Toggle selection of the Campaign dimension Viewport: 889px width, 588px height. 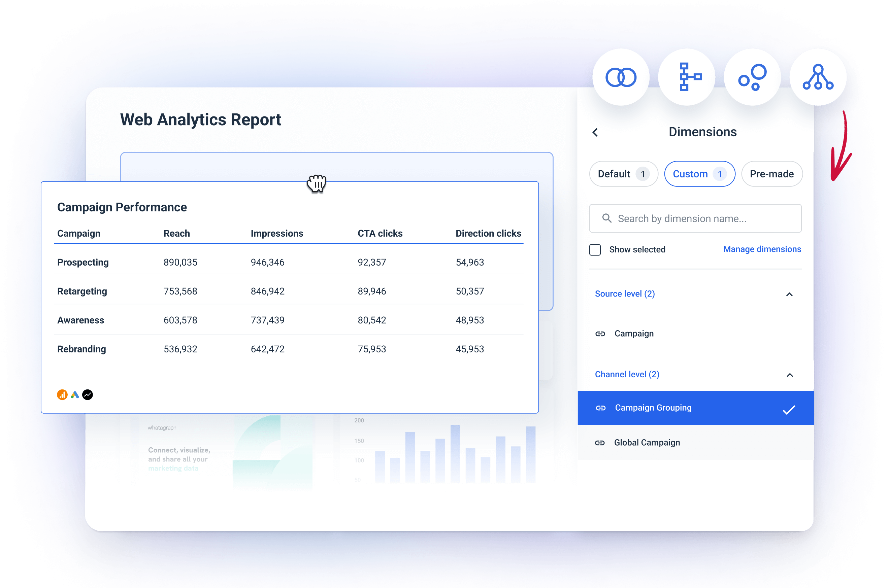point(634,333)
